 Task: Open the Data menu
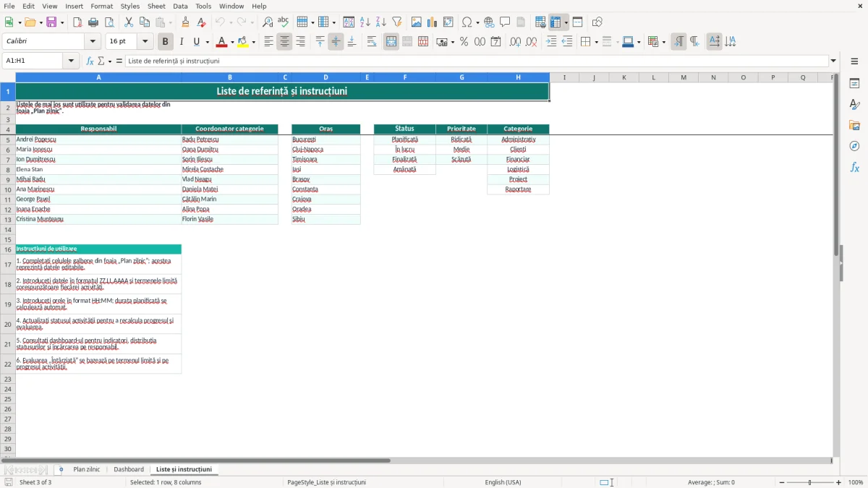point(180,6)
